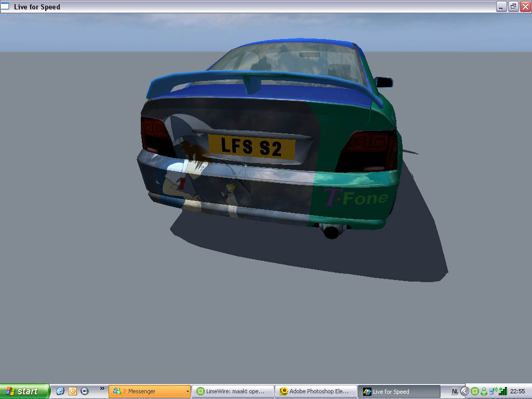Open the system tray clock showing 22:55

pyautogui.click(x=517, y=392)
